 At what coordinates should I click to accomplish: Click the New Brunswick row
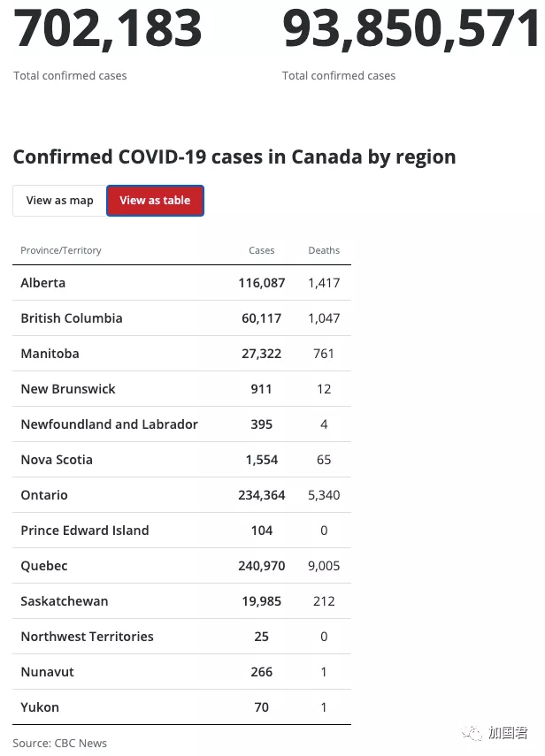(x=182, y=388)
